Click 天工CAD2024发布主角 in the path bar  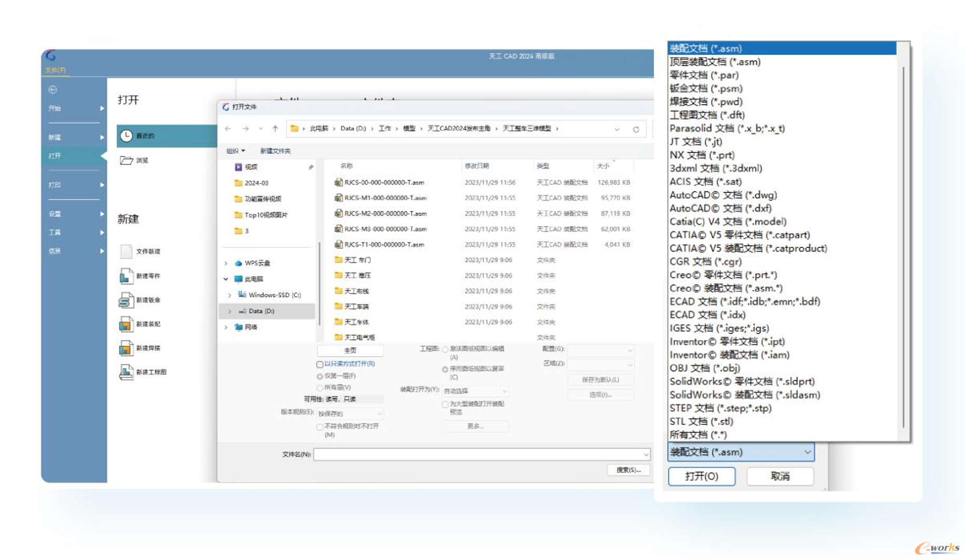(x=459, y=129)
